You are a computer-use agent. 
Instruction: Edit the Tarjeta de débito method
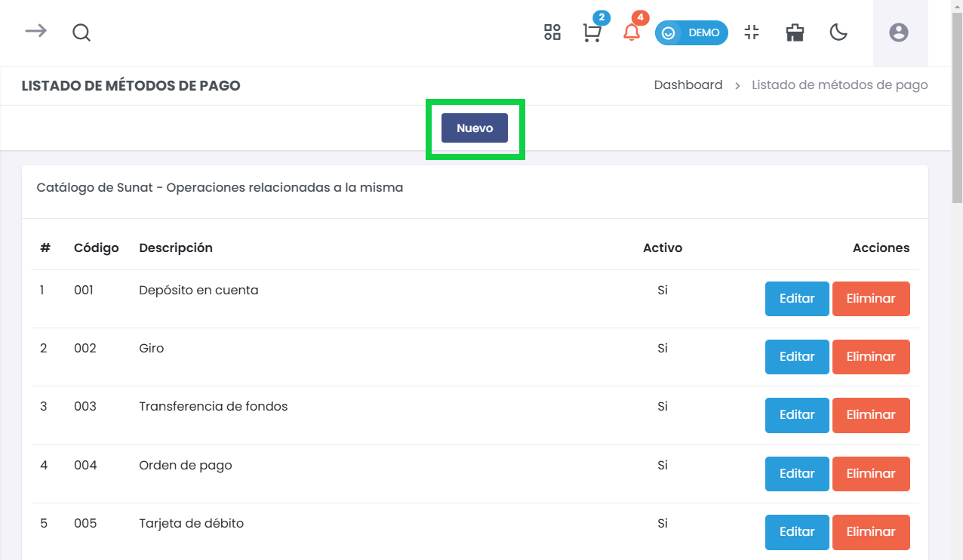pyautogui.click(x=796, y=532)
